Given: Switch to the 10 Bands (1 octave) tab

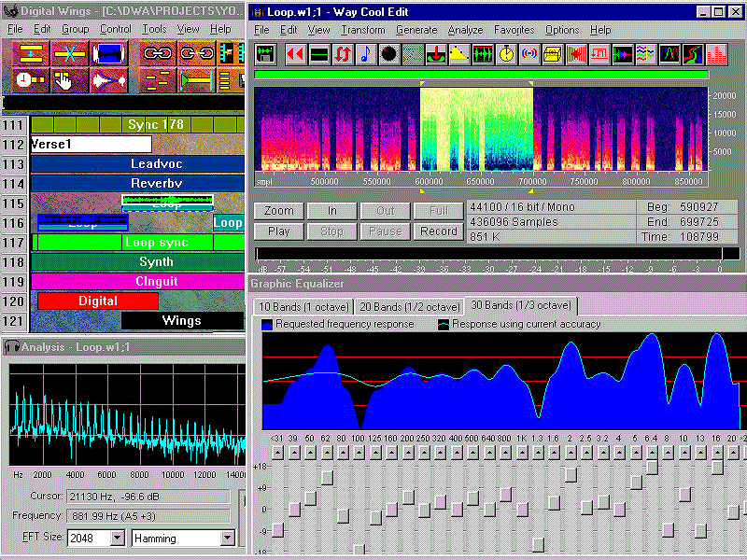Looking at the screenshot, I should (303, 307).
